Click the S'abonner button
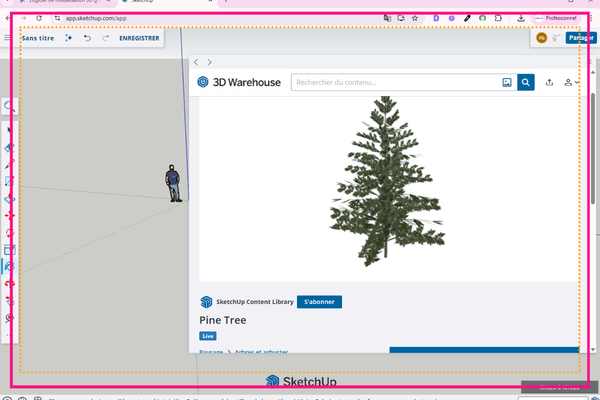 (x=319, y=302)
